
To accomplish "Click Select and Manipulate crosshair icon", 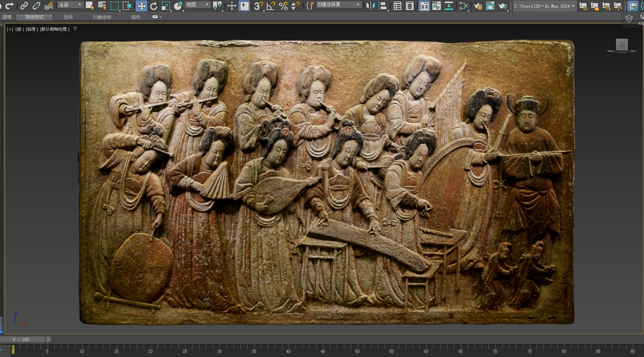I will coord(232,6).
